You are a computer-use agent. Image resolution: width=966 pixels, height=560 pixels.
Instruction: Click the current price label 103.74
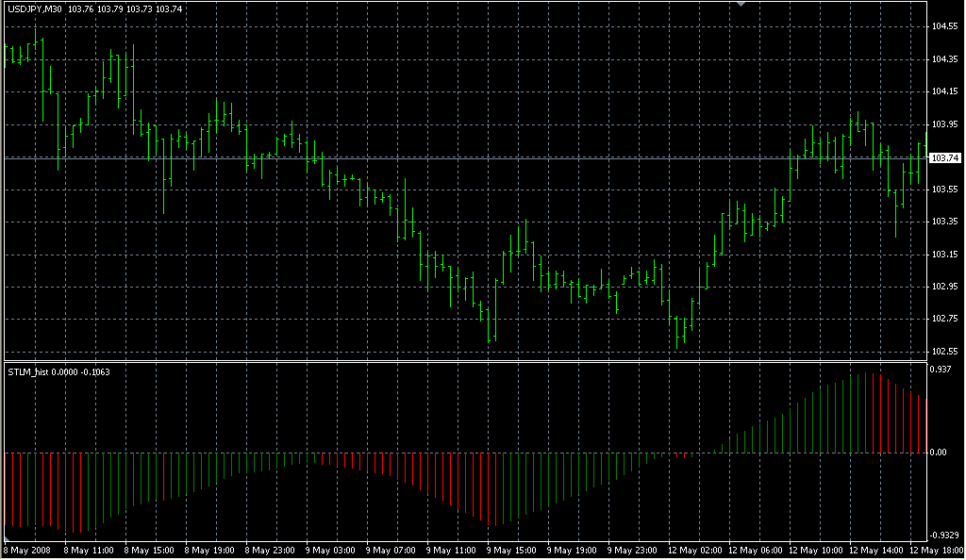(945, 158)
